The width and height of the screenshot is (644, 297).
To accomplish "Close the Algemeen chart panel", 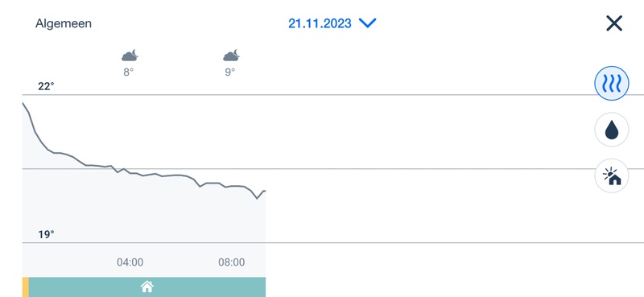I will (614, 23).
